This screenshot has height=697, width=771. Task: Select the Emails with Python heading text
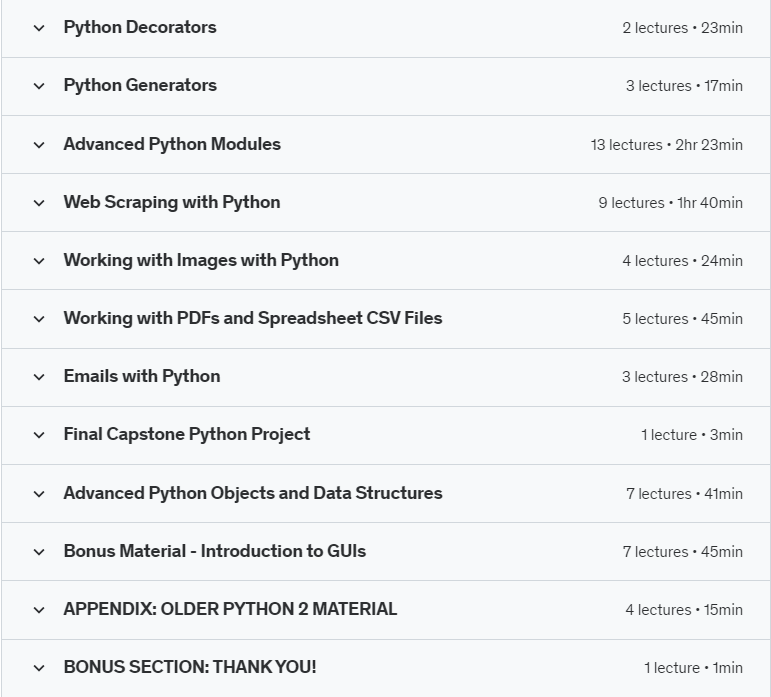pyautogui.click(x=142, y=376)
